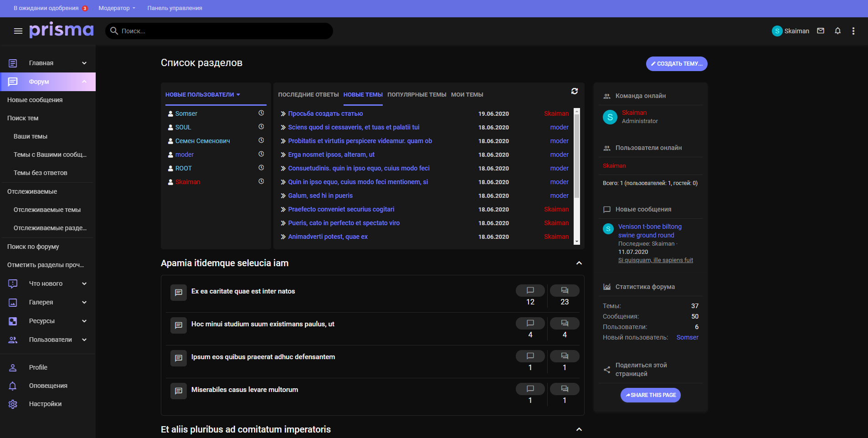Open notifications bell in header

[x=837, y=31]
